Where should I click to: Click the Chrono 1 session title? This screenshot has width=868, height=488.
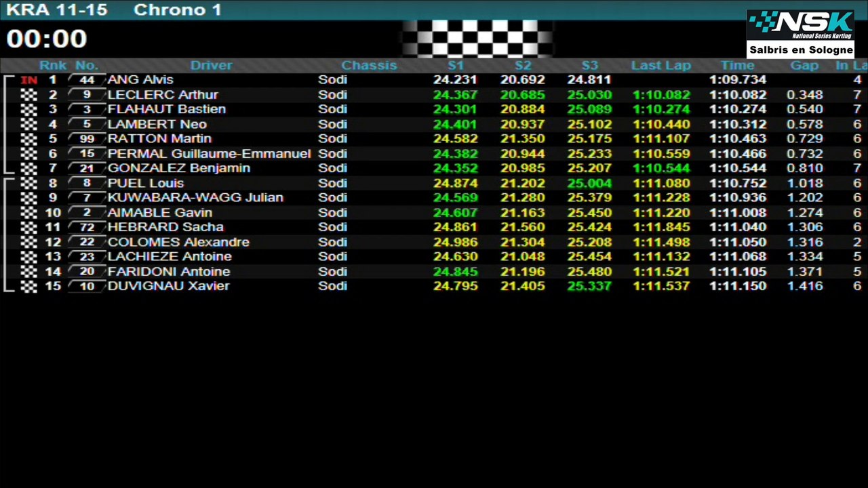178,10
